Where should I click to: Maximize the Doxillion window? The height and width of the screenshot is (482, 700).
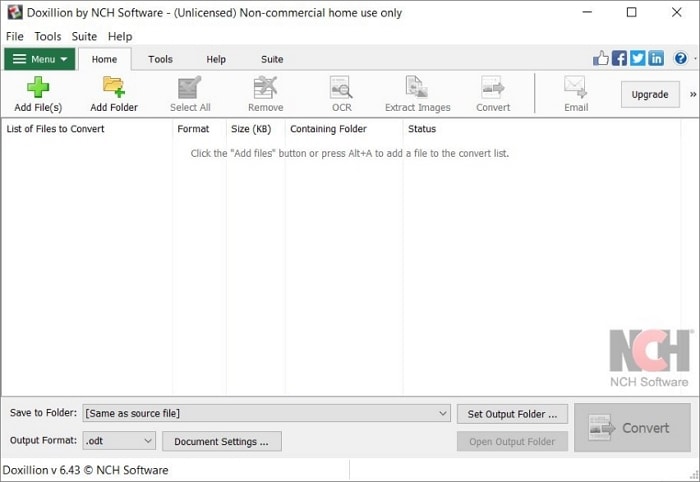pyautogui.click(x=631, y=12)
